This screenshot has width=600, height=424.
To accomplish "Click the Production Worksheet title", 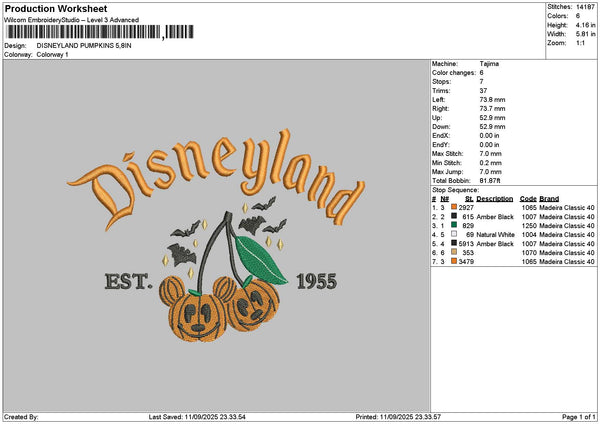I will [x=56, y=8].
